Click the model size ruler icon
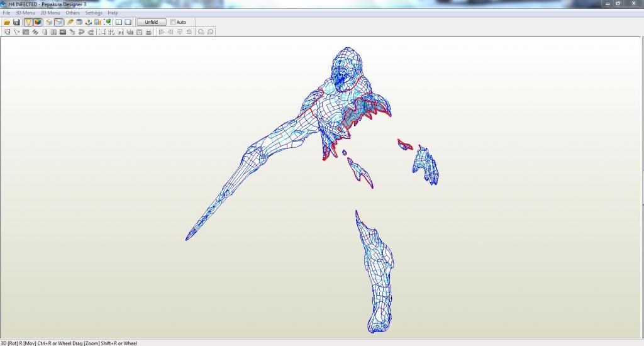The width and height of the screenshot is (644, 346). pyautogui.click(x=97, y=22)
